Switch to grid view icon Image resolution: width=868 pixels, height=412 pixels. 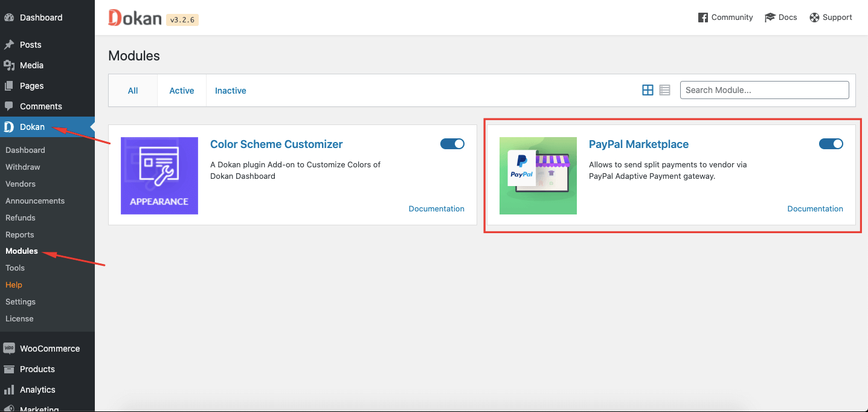tap(648, 90)
